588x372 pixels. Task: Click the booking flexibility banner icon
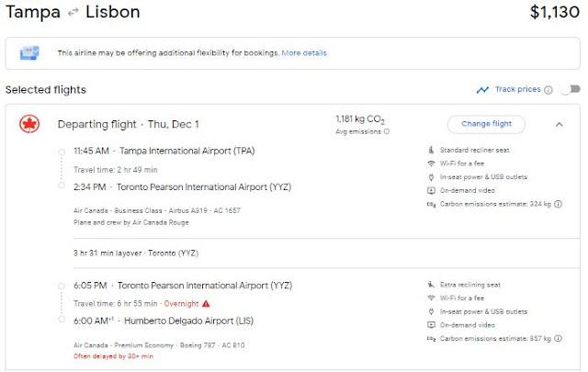(x=29, y=53)
